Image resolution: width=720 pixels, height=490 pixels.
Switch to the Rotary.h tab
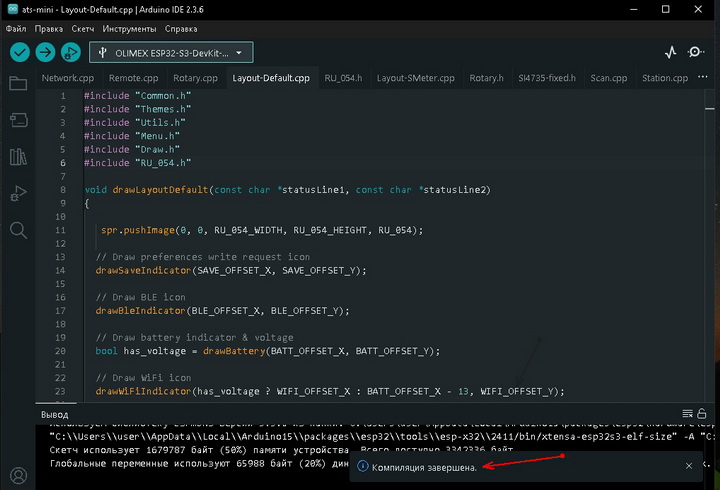click(x=486, y=78)
